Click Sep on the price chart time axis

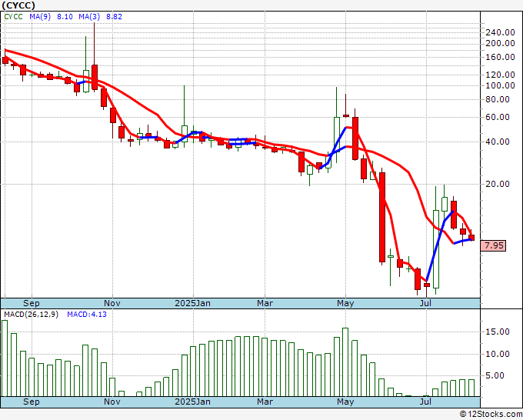pyautogui.click(x=32, y=303)
